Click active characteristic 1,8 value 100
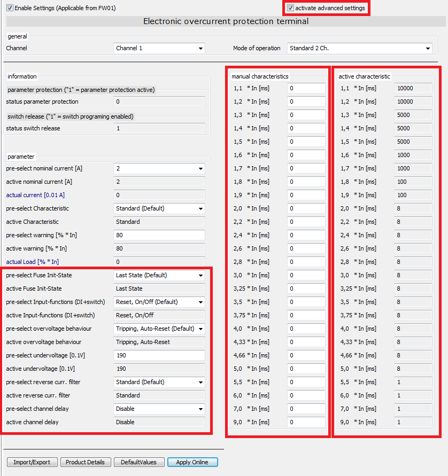This screenshot has width=448, height=476. coord(413,182)
